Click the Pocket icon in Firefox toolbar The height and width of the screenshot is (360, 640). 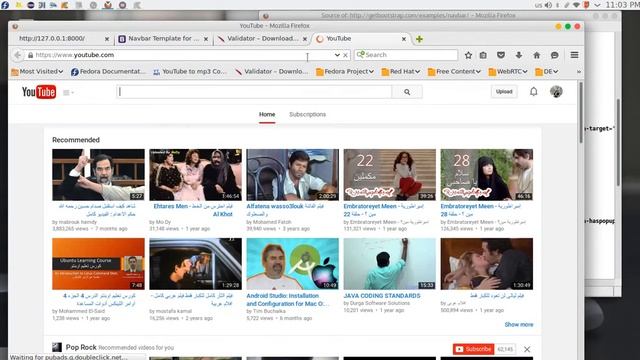pyautogui.click(x=501, y=55)
